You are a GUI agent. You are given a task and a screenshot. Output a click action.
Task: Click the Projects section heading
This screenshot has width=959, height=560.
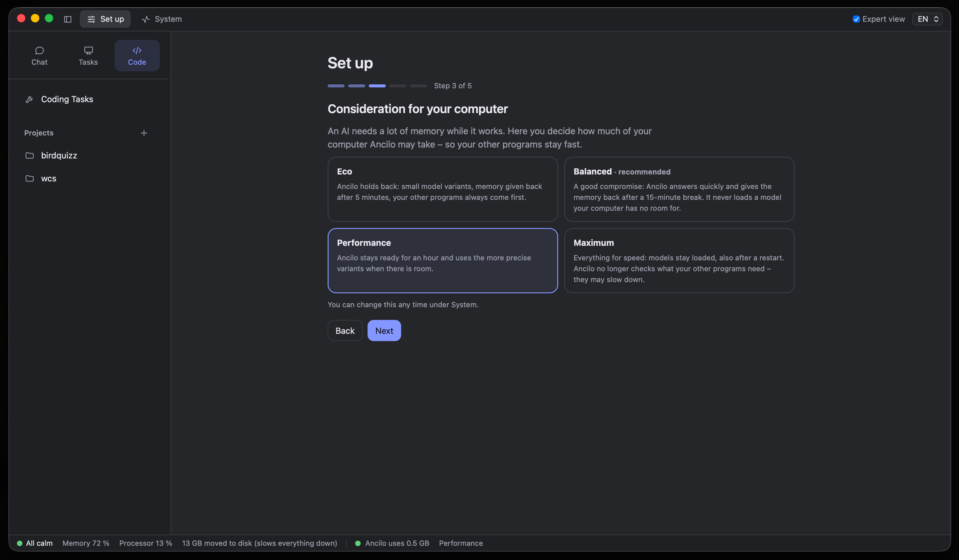[x=39, y=133]
